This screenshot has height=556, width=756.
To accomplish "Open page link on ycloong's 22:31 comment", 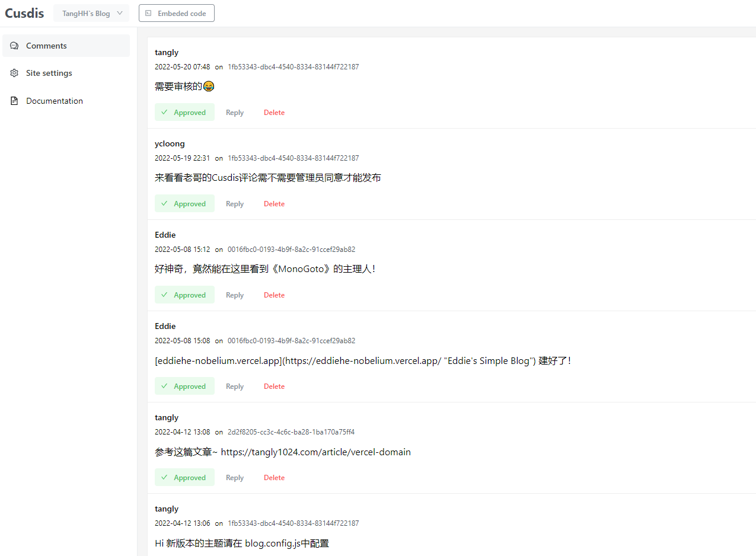I will point(293,158).
